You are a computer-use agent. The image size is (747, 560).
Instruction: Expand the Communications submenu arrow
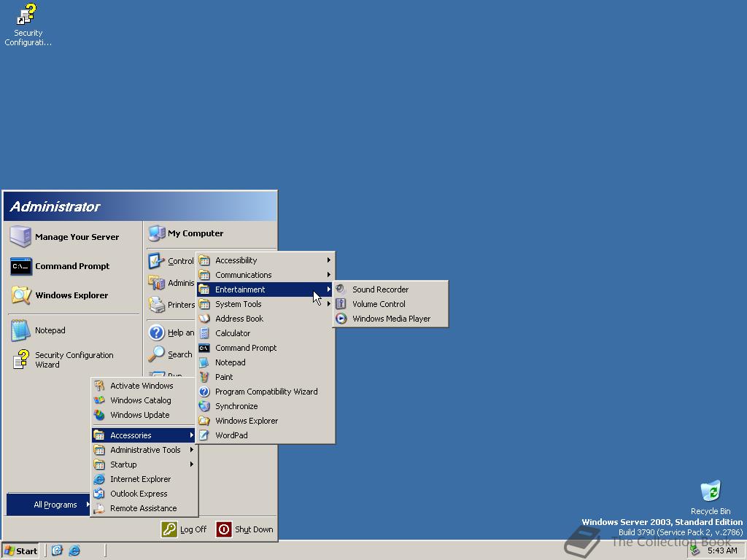point(328,275)
